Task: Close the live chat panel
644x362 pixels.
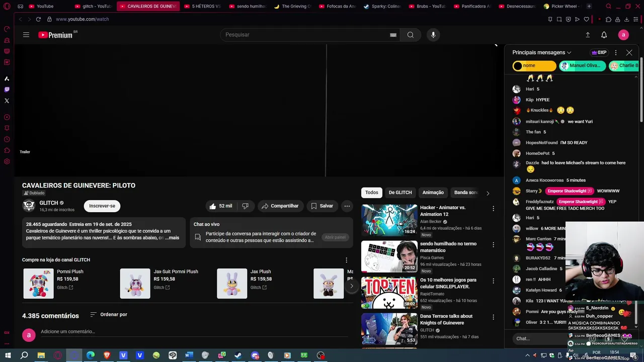Action: click(x=629, y=52)
